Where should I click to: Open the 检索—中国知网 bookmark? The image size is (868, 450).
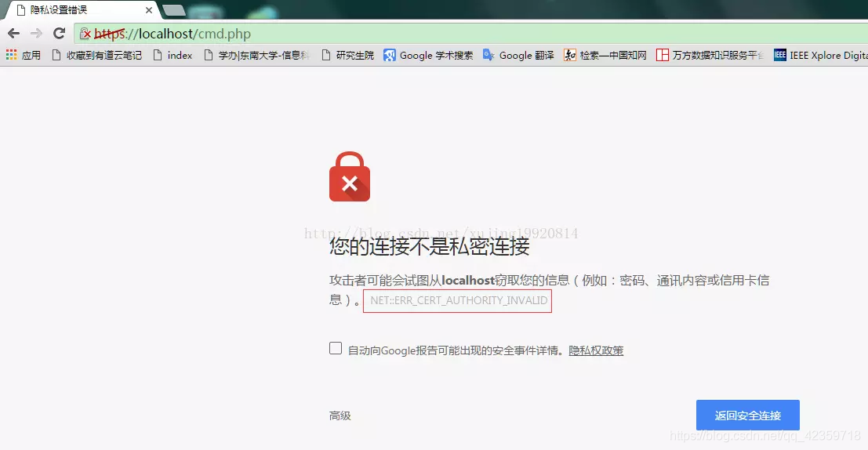(x=605, y=56)
